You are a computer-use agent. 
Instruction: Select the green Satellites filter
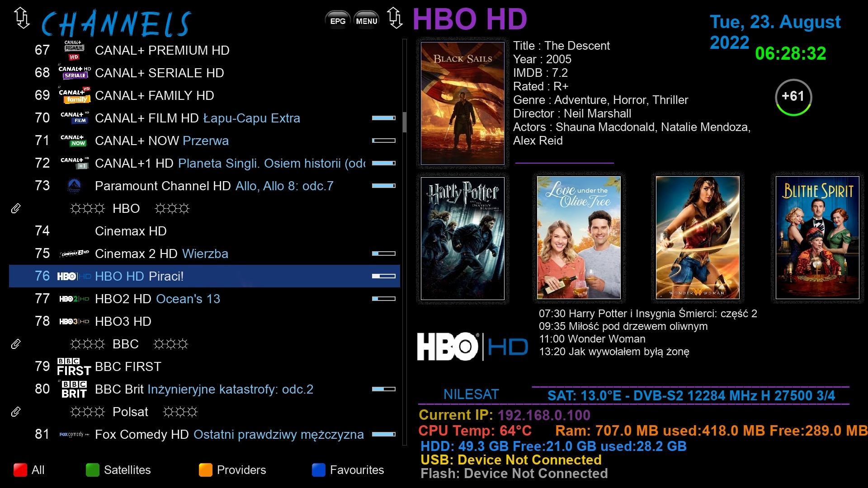point(118,470)
